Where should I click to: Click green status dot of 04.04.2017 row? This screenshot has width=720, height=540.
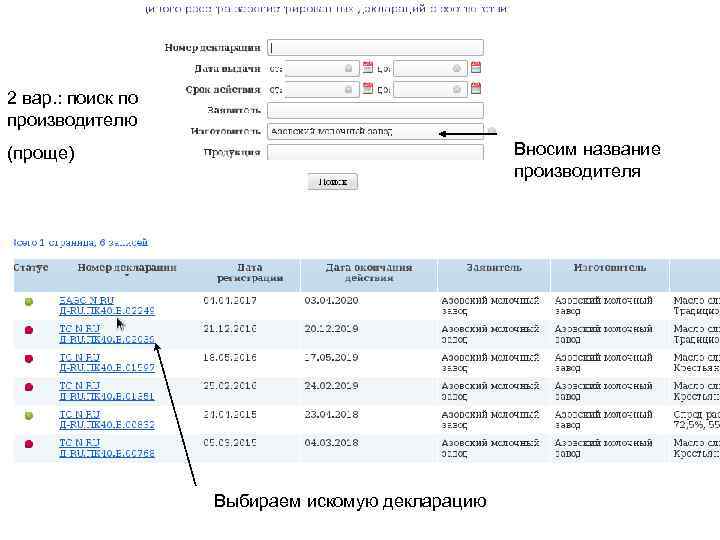28,302
